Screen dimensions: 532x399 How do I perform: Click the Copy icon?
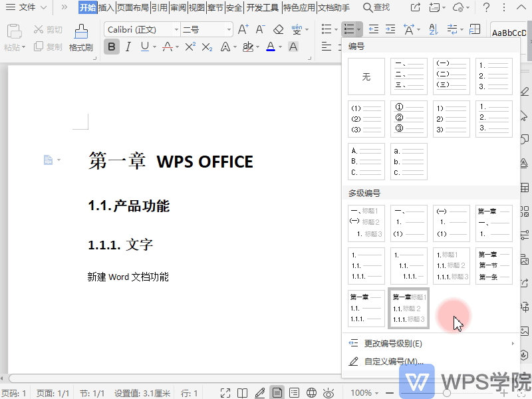[39, 47]
